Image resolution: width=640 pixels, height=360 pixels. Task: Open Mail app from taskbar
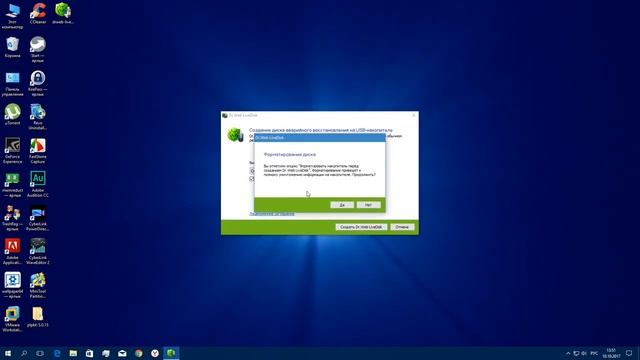(122, 353)
